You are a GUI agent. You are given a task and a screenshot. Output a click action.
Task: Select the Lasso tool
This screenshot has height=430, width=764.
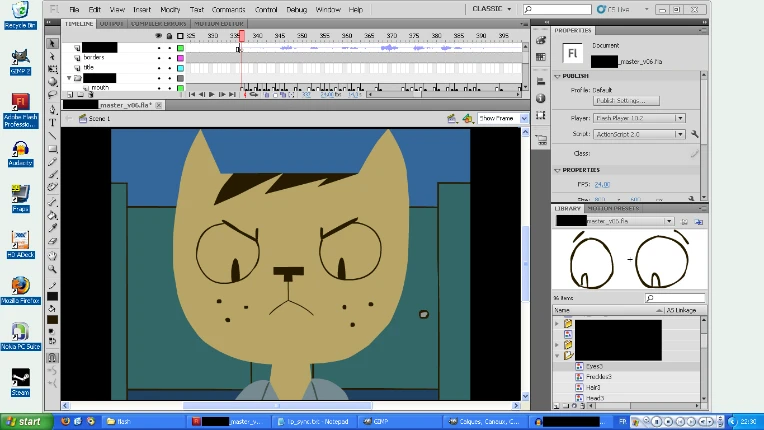click(52, 94)
